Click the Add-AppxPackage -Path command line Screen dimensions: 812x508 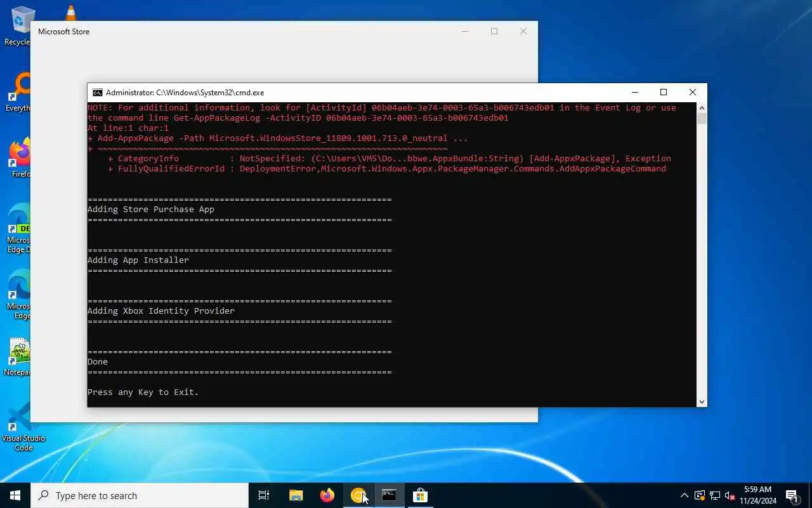pyautogui.click(x=278, y=138)
